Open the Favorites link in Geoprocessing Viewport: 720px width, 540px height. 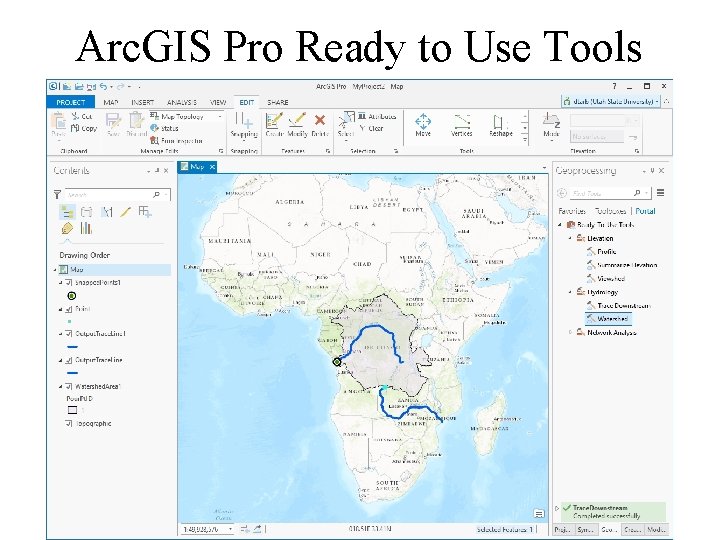coord(572,211)
